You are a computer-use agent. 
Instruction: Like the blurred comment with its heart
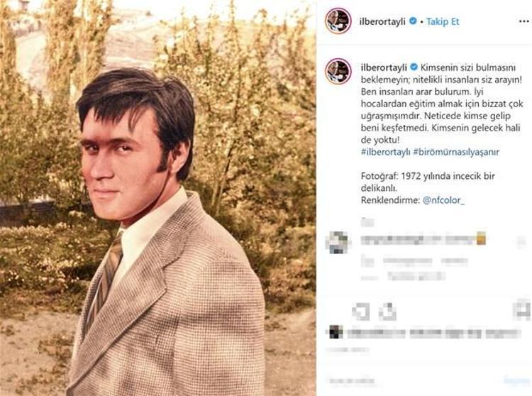pos(521,242)
